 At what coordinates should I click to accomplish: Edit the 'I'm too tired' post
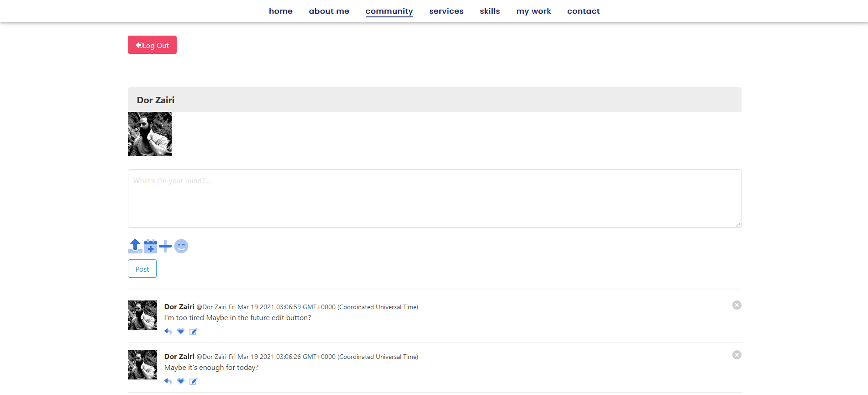click(x=194, y=332)
